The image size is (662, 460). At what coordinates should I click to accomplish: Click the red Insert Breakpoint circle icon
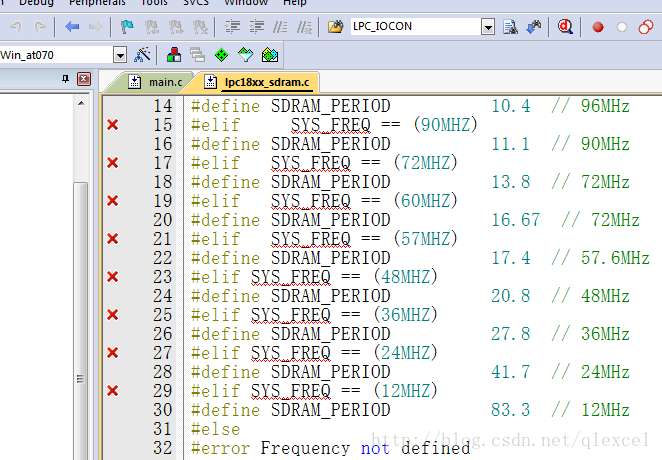point(598,27)
